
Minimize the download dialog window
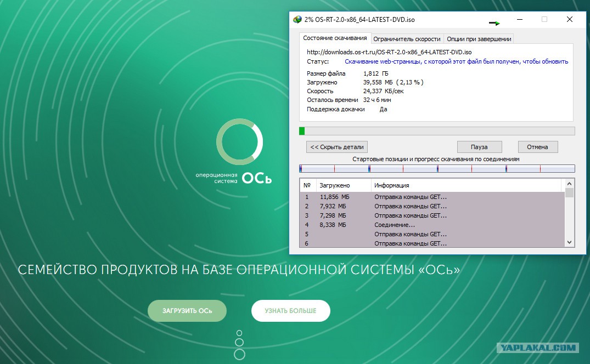[x=520, y=19]
